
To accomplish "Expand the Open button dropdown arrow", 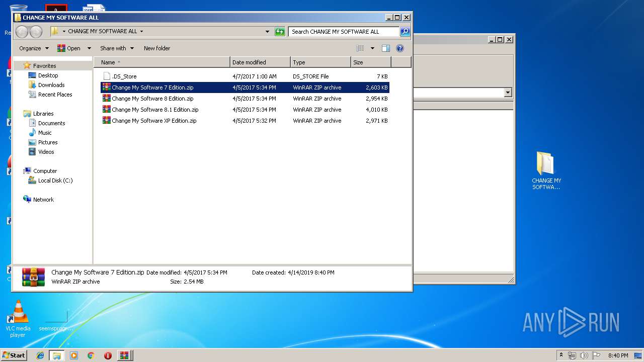I will (89, 48).
